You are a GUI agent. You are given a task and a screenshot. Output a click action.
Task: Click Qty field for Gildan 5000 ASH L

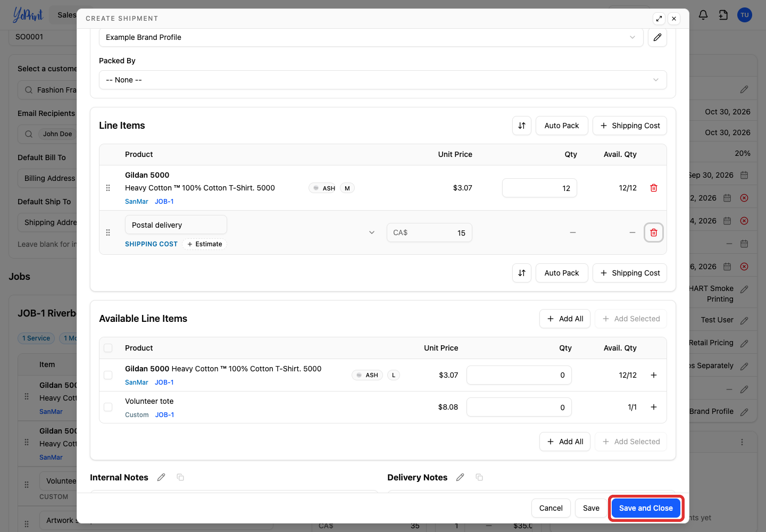click(x=519, y=375)
